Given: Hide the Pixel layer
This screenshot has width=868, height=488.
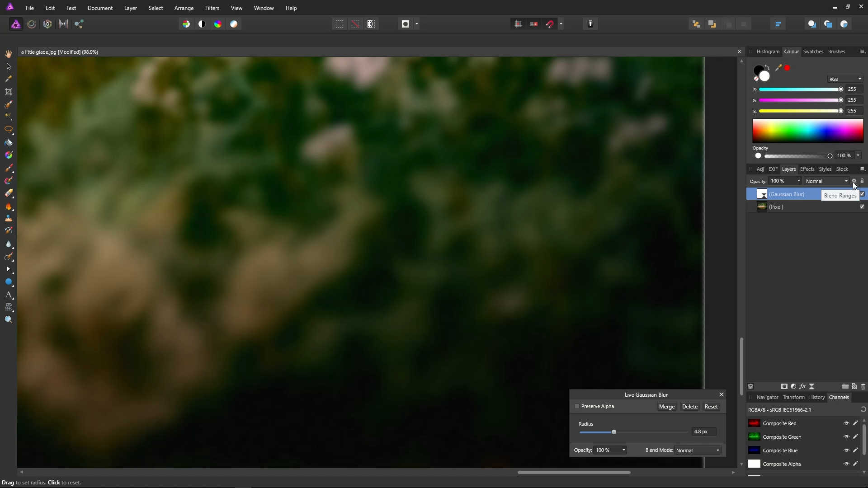Looking at the screenshot, I should 862,206.
